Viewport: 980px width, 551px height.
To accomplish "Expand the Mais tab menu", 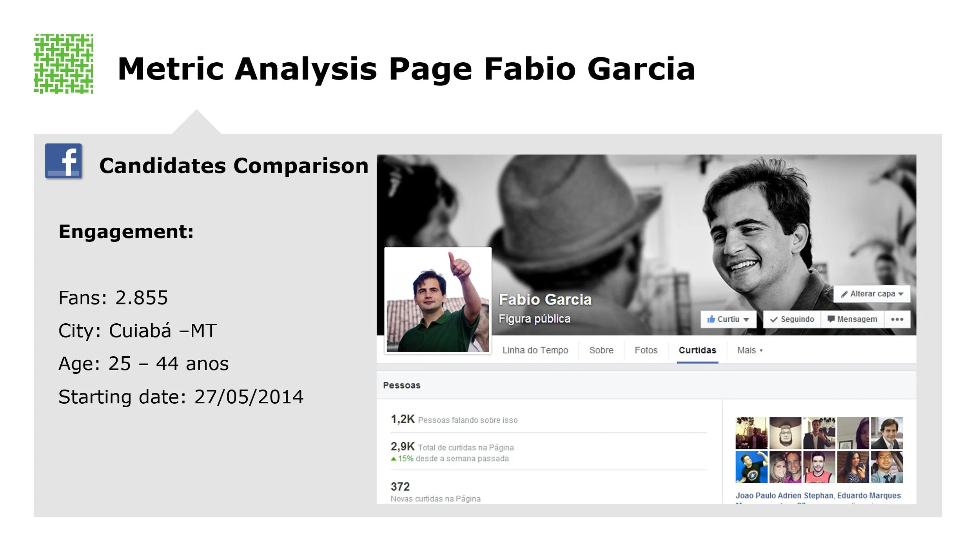I will (x=750, y=350).
